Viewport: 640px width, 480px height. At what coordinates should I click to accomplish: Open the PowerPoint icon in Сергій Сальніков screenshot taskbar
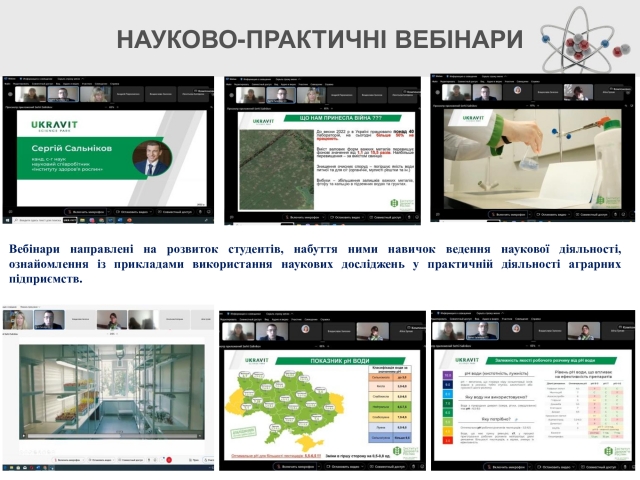[x=129, y=220]
